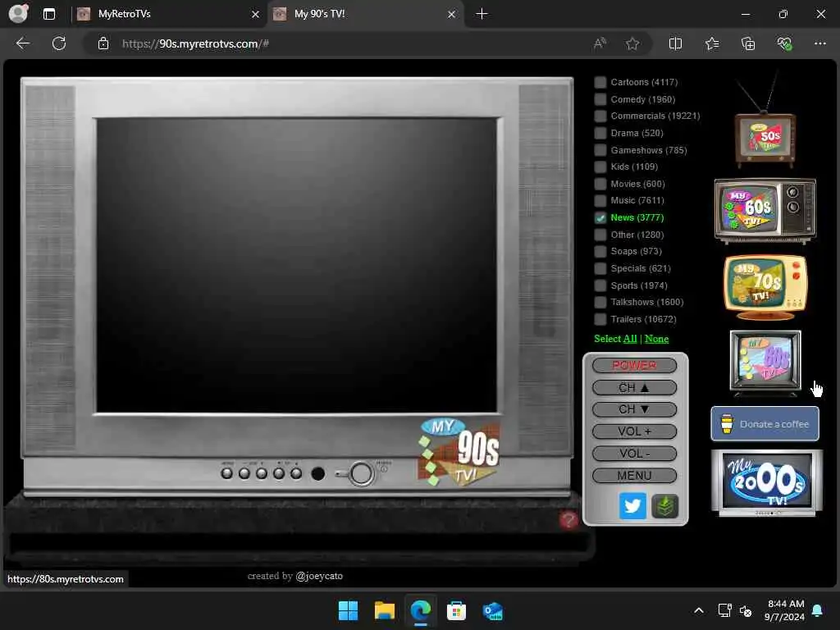The width and height of the screenshot is (840, 630).
Task: Add this page to favorites star icon
Action: (632, 44)
